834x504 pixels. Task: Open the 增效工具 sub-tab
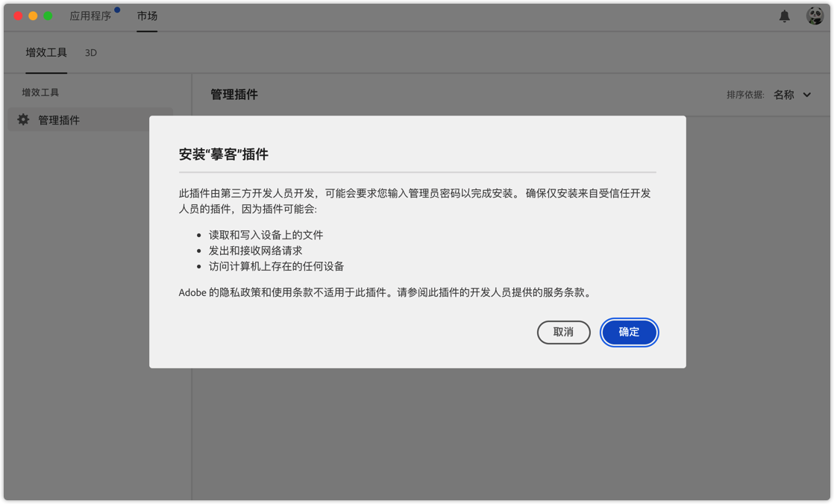tap(46, 52)
